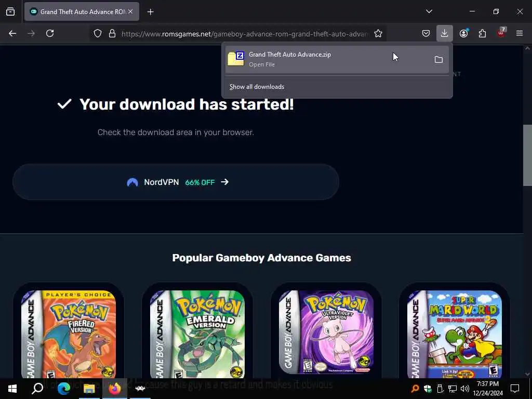The width and height of the screenshot is (532, 399).
Task: Open File Explorer from the taskbar
Action: pos(89,389)
